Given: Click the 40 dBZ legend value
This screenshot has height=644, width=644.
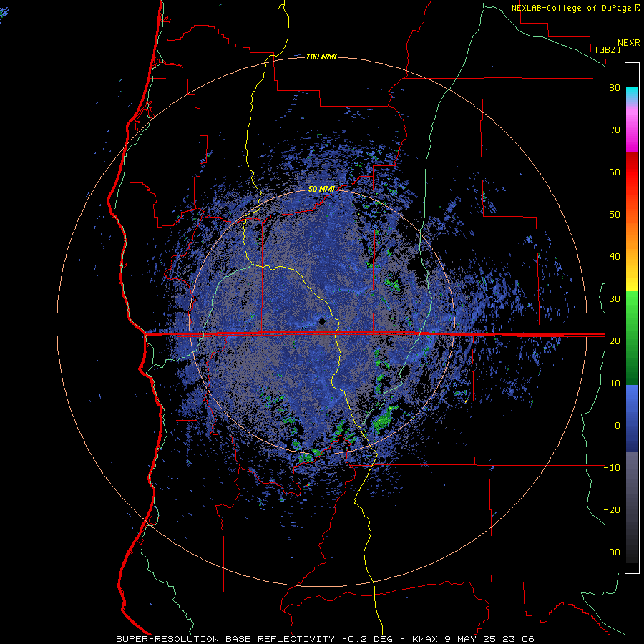Looking at the screenshot, I should pyautogui.click(x=615, y=257).
